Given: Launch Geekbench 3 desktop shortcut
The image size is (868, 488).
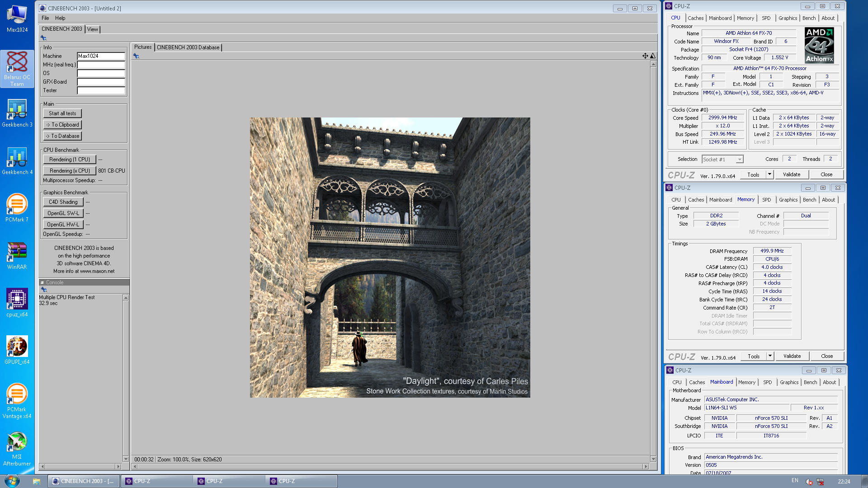Looking at the screenshot, I should (17, 113).
